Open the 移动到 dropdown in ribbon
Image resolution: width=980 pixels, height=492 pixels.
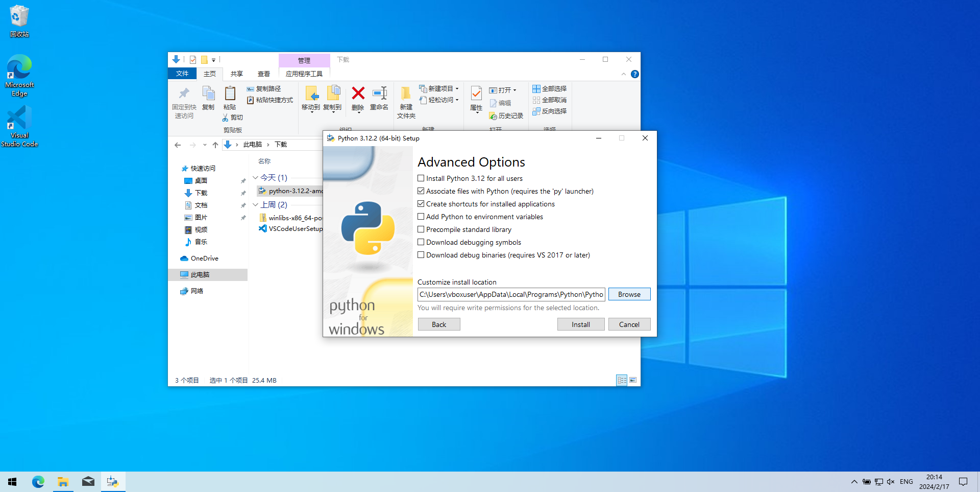click(x=311, y=99)
